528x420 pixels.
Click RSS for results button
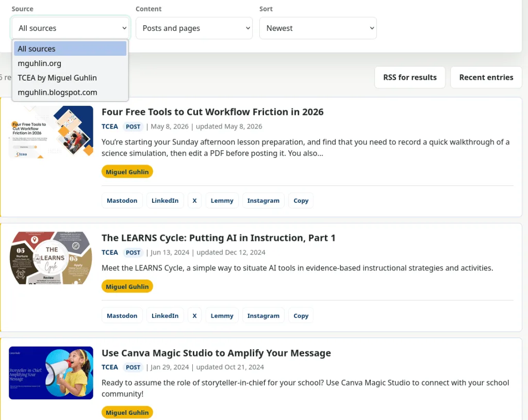pos(410,77)
